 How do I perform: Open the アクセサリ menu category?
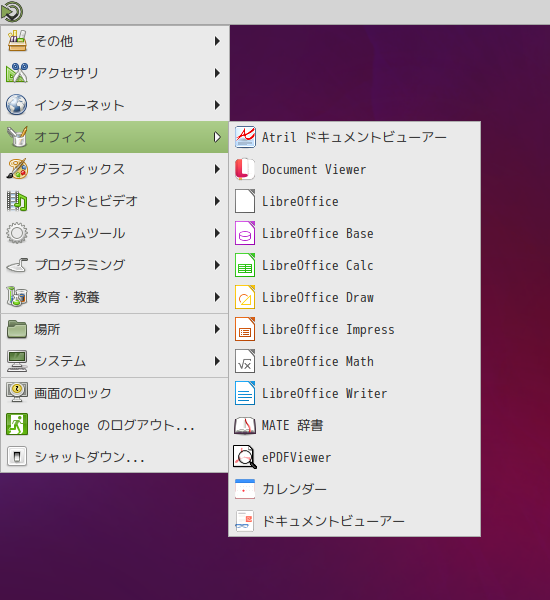(x=114, y=73)
